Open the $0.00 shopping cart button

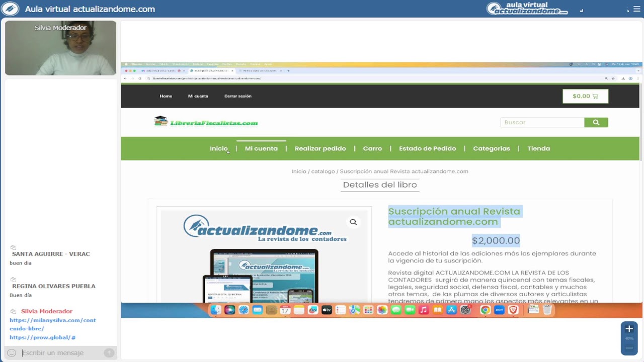click(x=585, y=96)
